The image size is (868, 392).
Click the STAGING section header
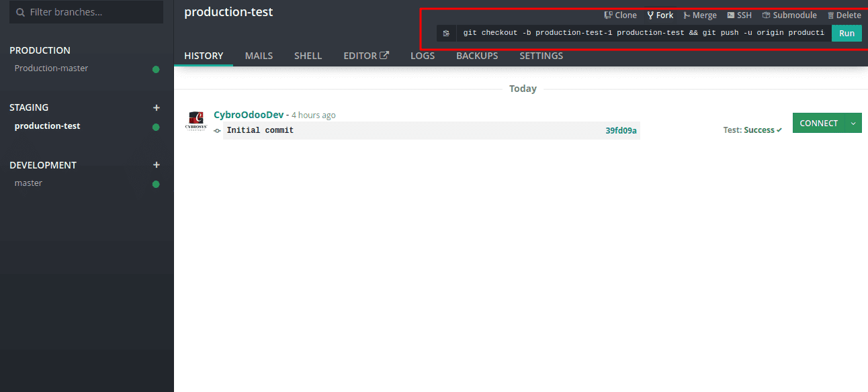(29, 107)
